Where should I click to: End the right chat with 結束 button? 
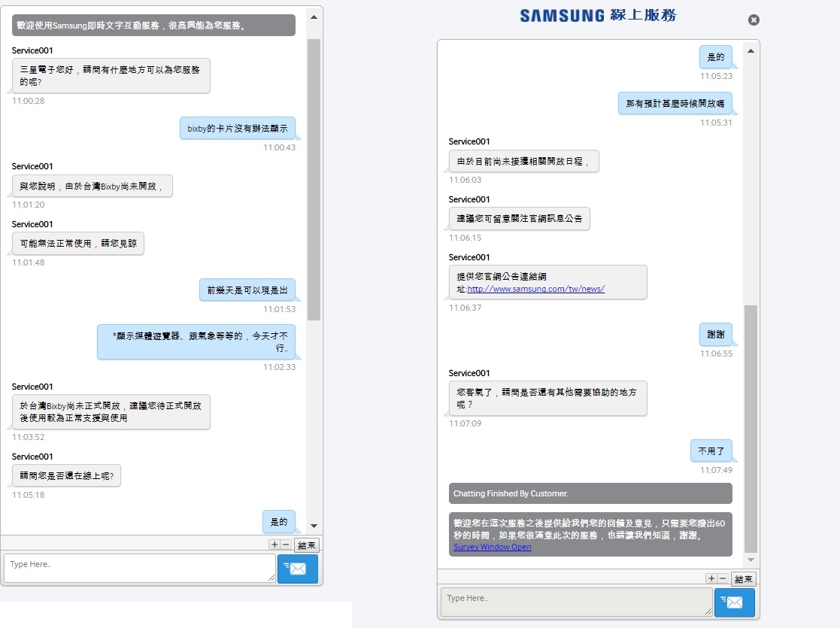744,578
